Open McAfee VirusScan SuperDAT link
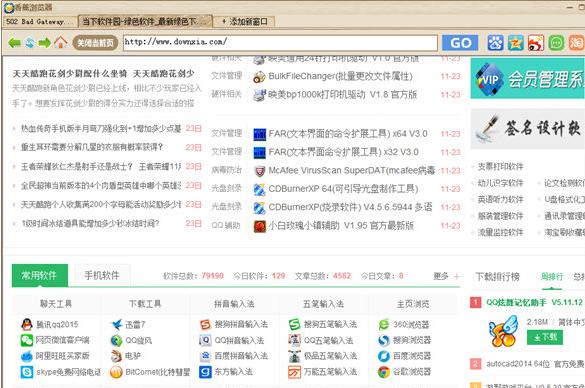Image resolution: width=585 pixels, height=388 pixels. [351, 170]
